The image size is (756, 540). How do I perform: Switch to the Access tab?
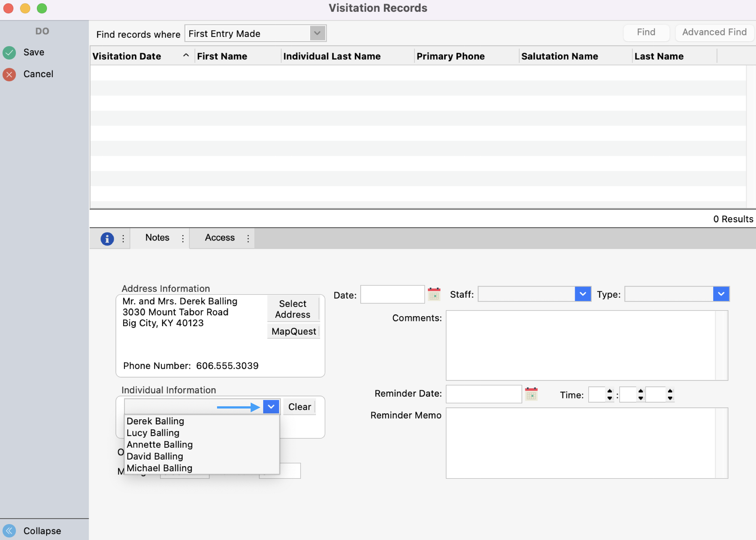tap(219, 237)
